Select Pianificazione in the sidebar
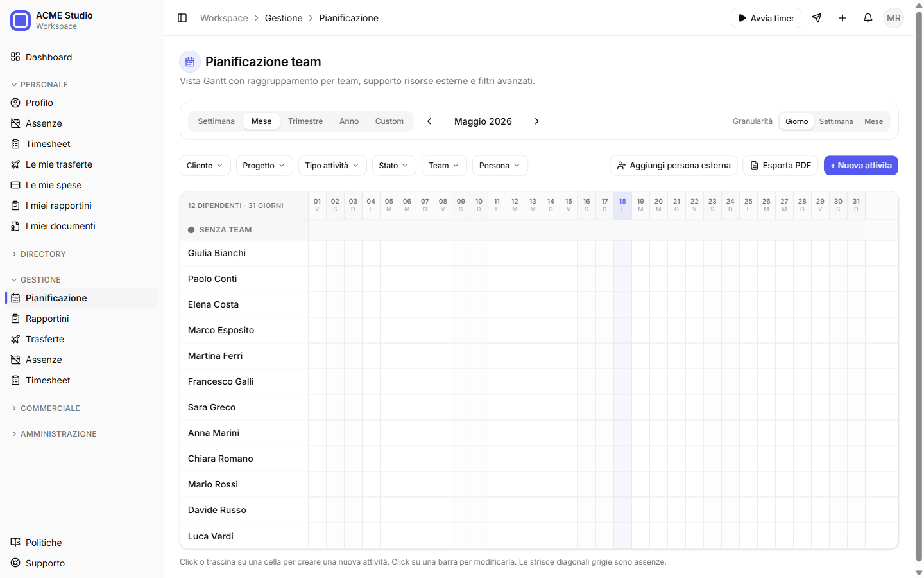Screen dimensions: 924x578 [x=81, y=298]
